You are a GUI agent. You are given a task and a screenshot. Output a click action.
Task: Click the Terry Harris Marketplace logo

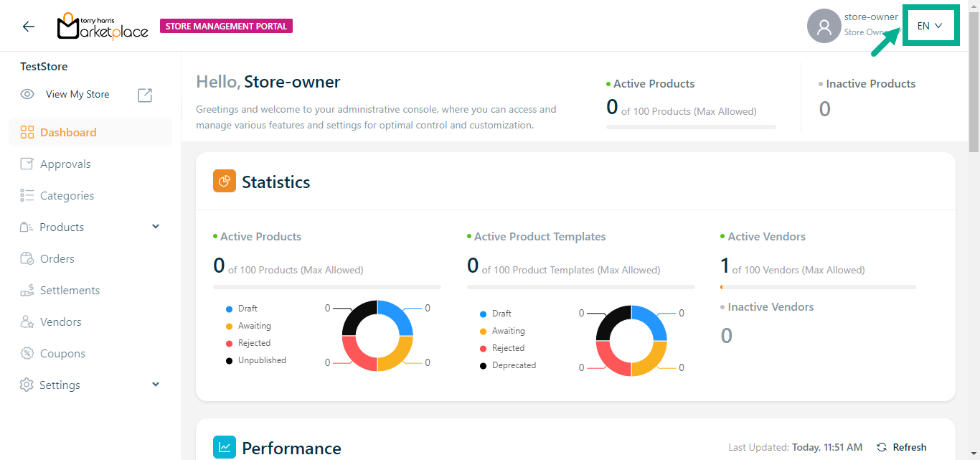pyautogui.click(x=103, y=27)
